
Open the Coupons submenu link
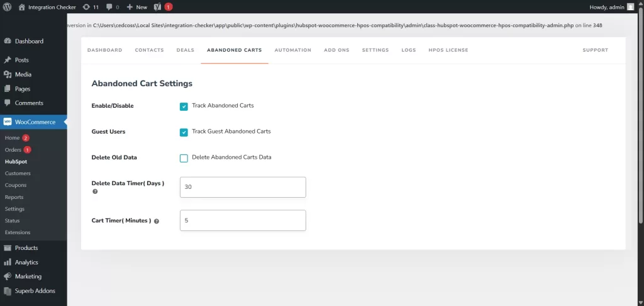click(16, 185)
